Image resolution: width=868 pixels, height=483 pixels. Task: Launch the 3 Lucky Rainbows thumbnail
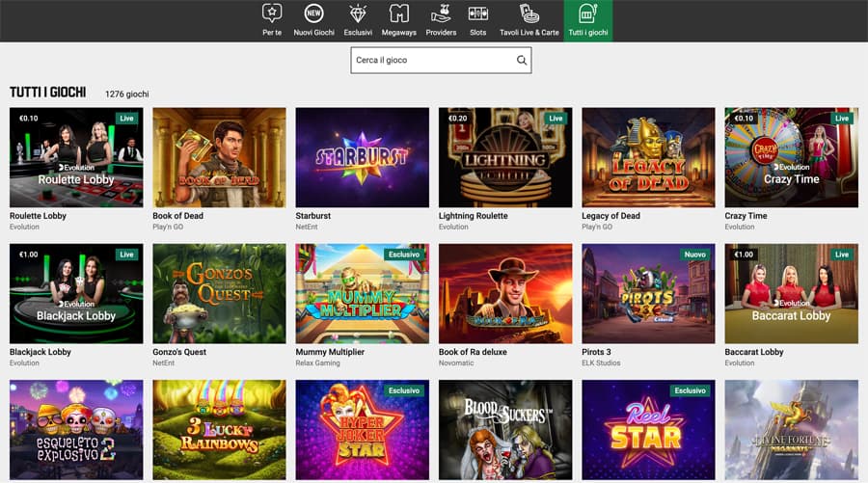tap(219, 430)
